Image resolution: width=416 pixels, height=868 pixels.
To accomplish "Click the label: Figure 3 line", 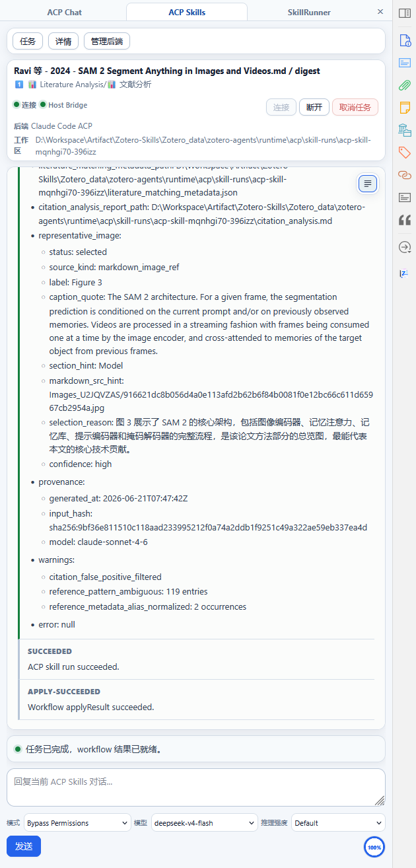I will (x=76, y=283).
